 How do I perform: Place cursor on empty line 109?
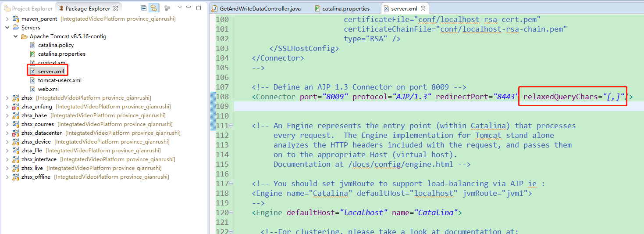[x=438, y=106]
